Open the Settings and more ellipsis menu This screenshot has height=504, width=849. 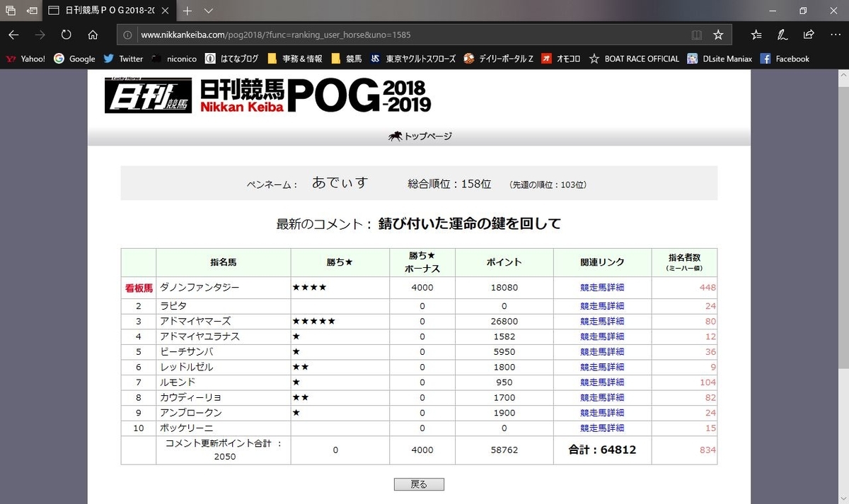click(835, 35)
